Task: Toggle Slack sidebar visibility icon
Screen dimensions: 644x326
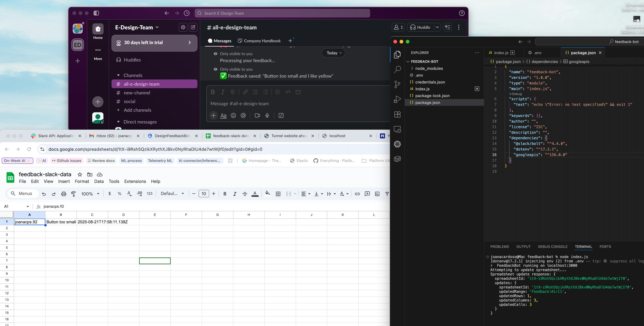Action: coord(96,13)
